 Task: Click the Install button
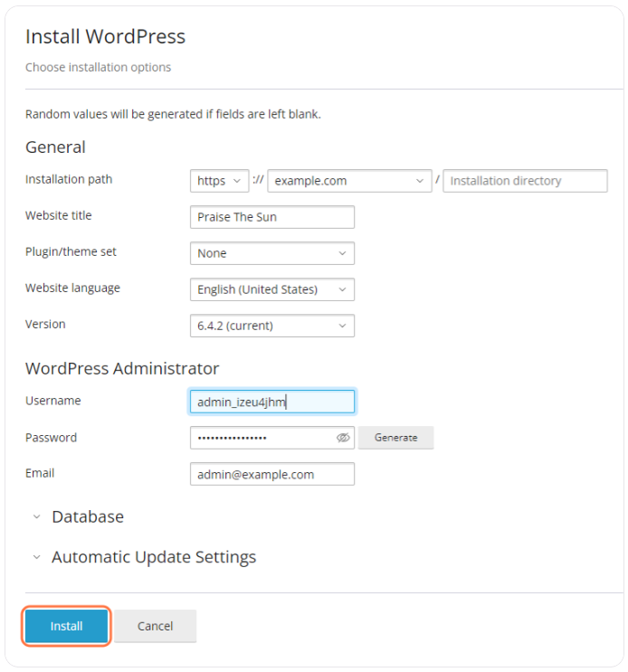coord(66,626)
